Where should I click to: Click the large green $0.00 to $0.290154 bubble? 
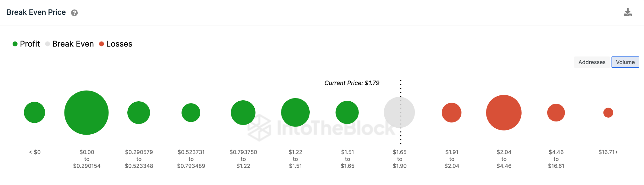click(86, 113)
